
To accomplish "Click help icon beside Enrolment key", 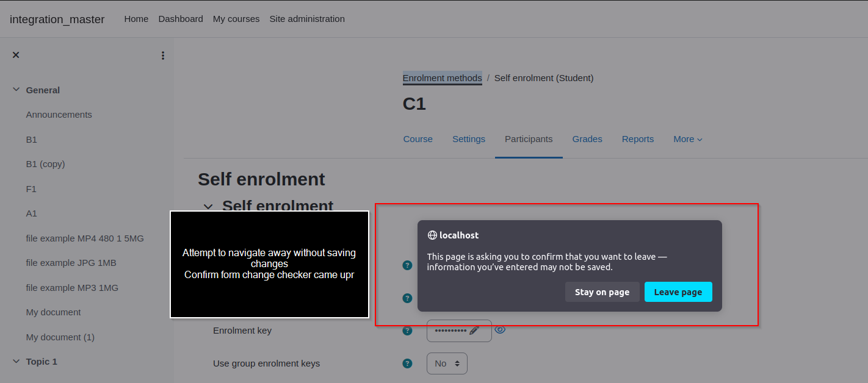I will (x=407, y=331).
